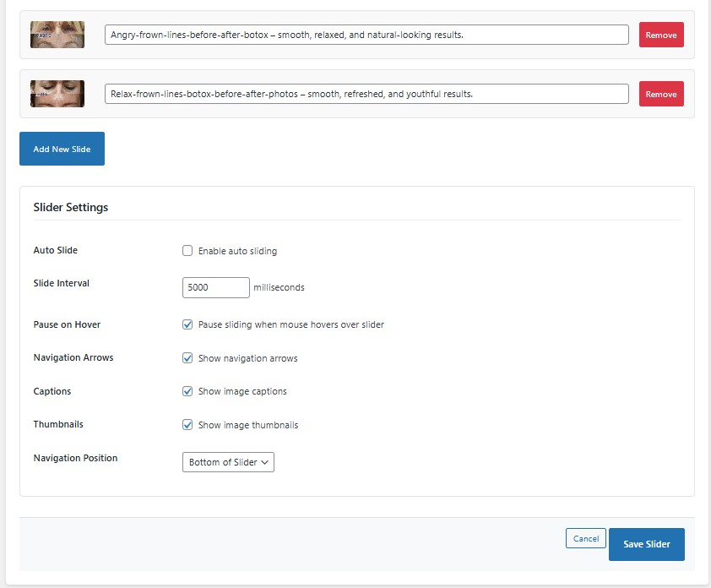
Task: Remove the Angry-frown-lines slide
Action: (x=660, y=35)
